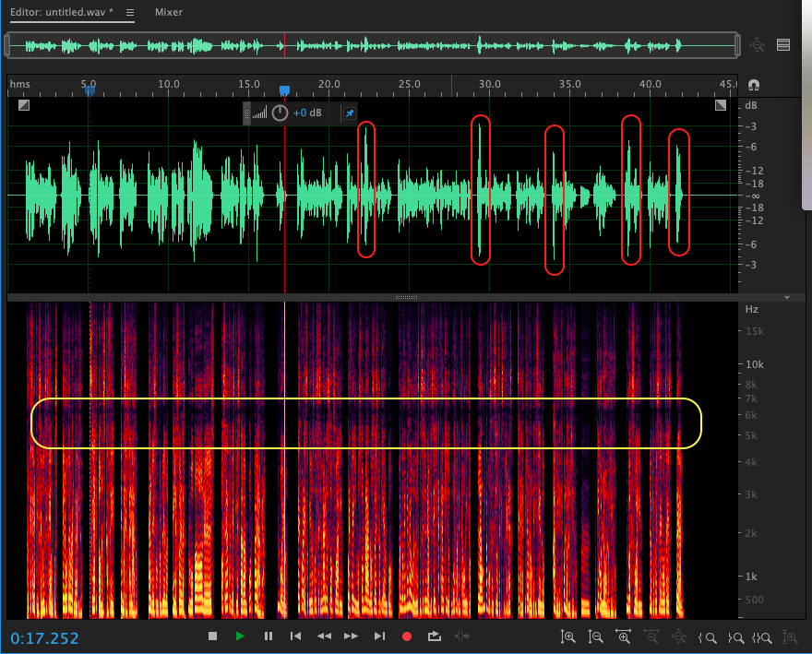Click the 0:17.252 timecode display
The image size is (812, 654).
click(45, 638)
